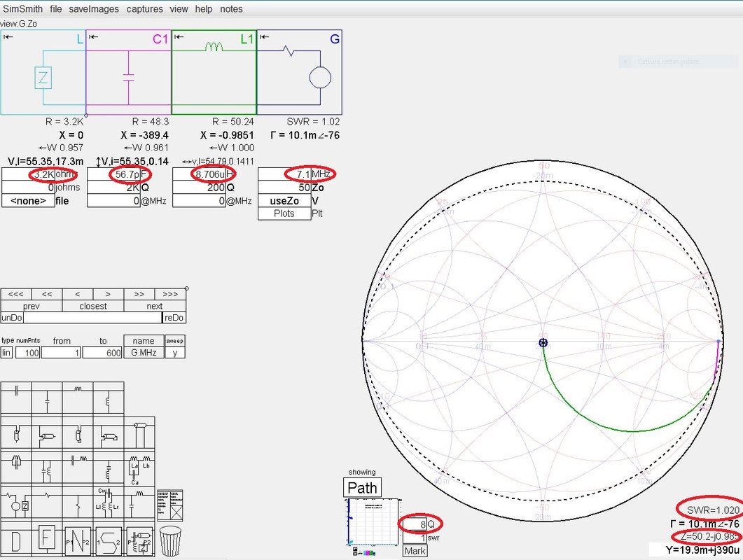Edit the 8.706u H inductor value

click(199, 174)
